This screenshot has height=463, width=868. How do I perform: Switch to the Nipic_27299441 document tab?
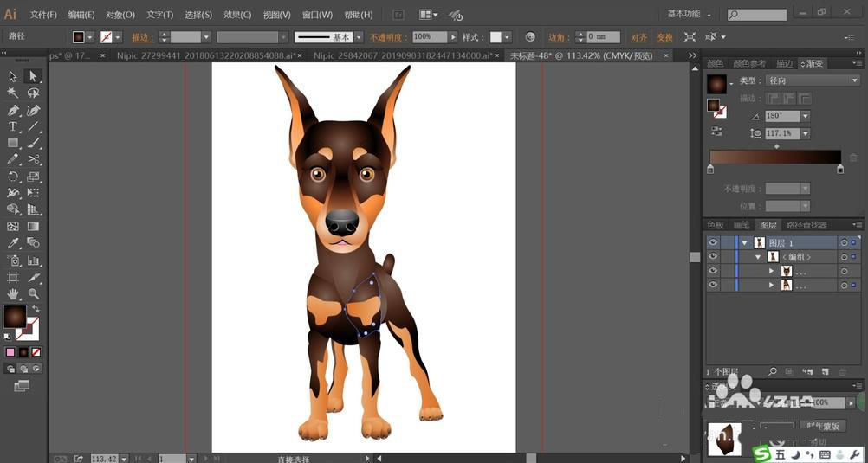210,55
